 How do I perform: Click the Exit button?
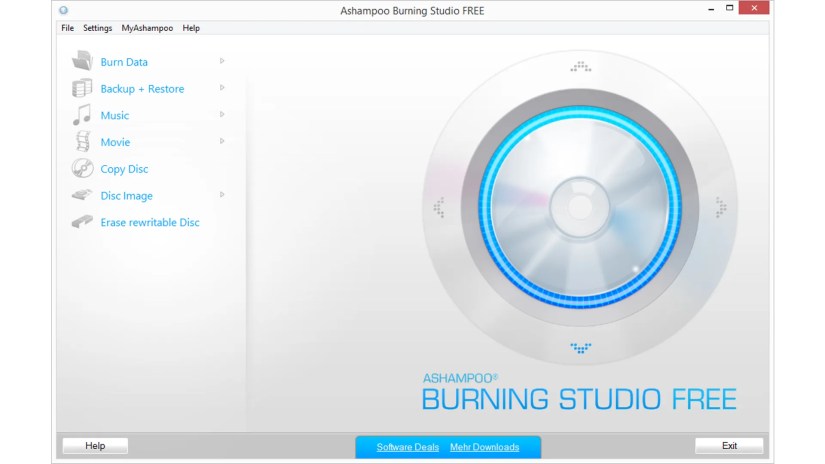pos(729,446)
